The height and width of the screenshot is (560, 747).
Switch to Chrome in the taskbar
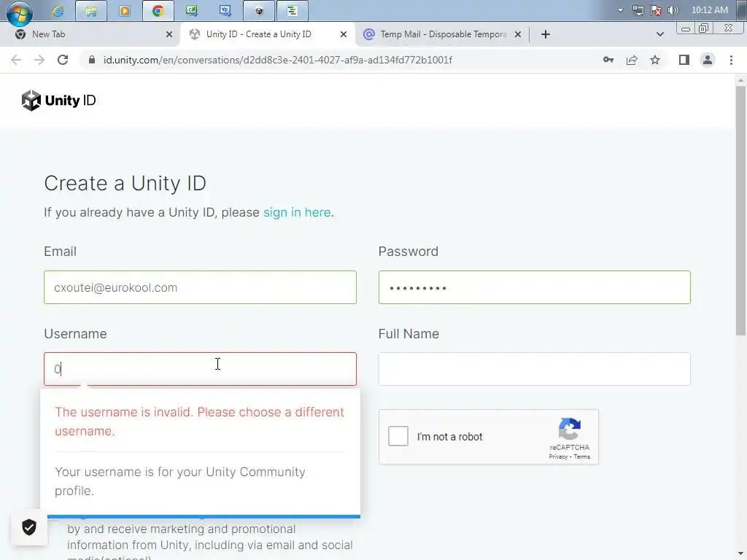click(158, 11)
